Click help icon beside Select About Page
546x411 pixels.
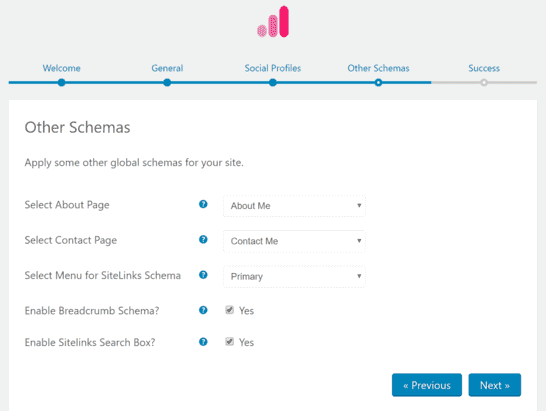(203, 204)
